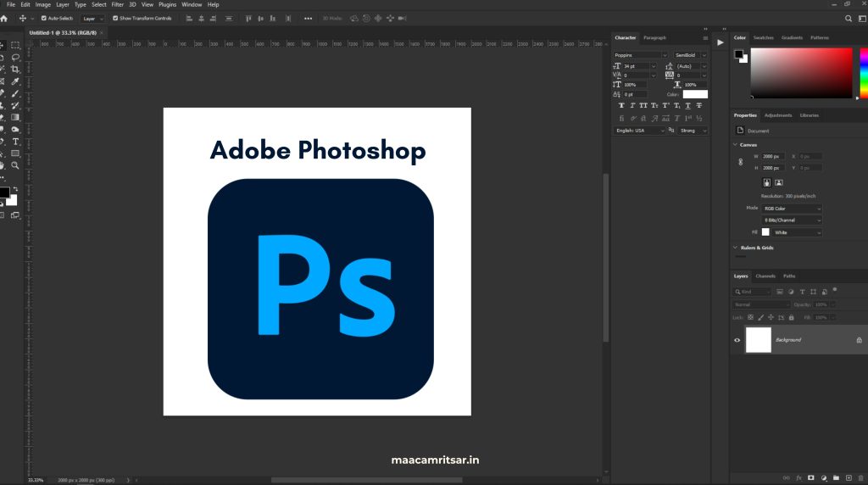Click the search icon at top right
This screenshot has height=485, width=868.
point(849,18)
